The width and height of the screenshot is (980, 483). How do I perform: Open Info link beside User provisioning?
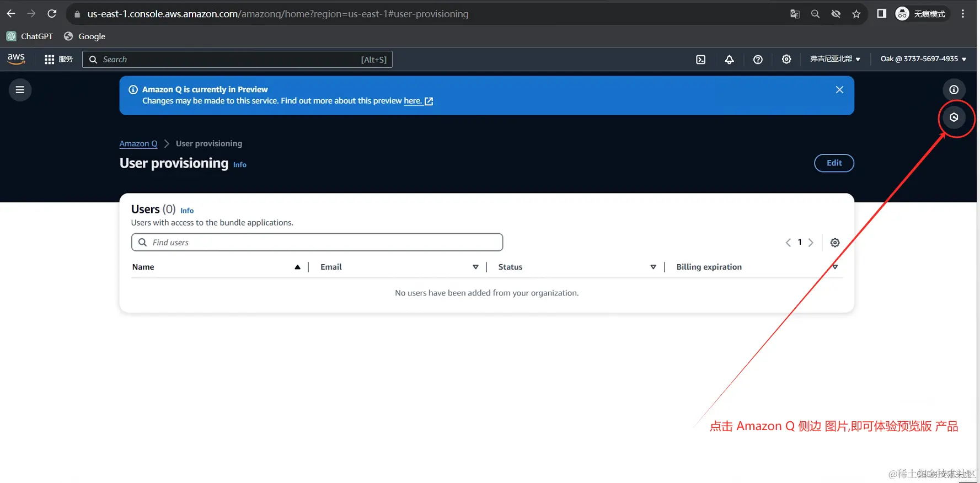point(240,165)
